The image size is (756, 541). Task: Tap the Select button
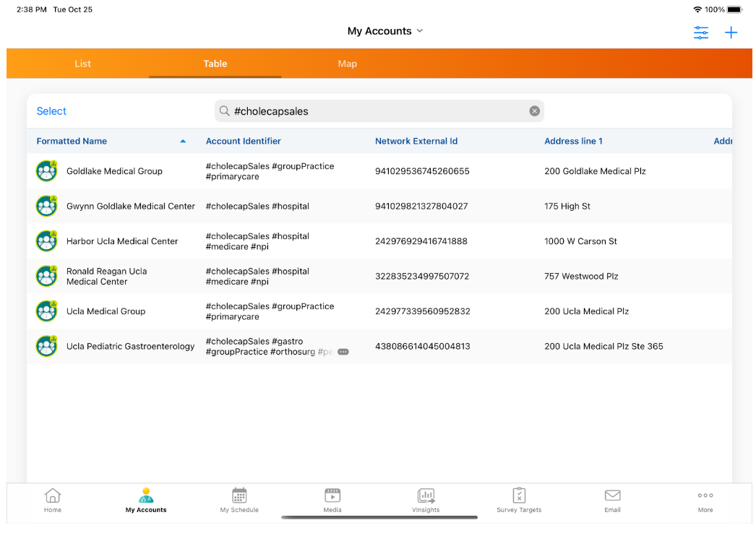point(51,111)
